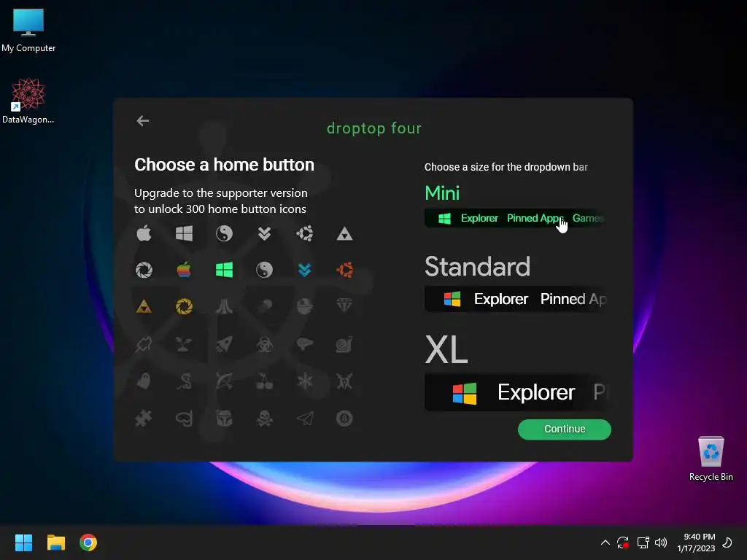Click the locked rocket icon
The width and height of the screenshot is (747, 560).
(x=224, y=344)
